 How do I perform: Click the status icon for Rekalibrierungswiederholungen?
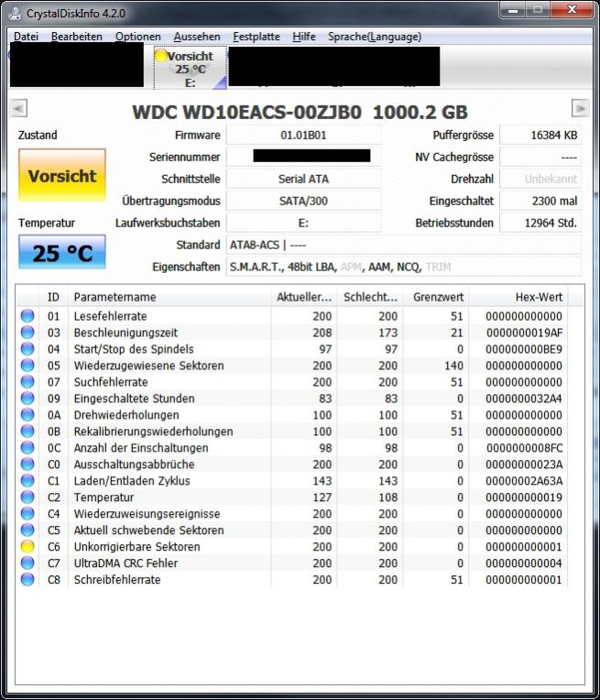(27, 432)
